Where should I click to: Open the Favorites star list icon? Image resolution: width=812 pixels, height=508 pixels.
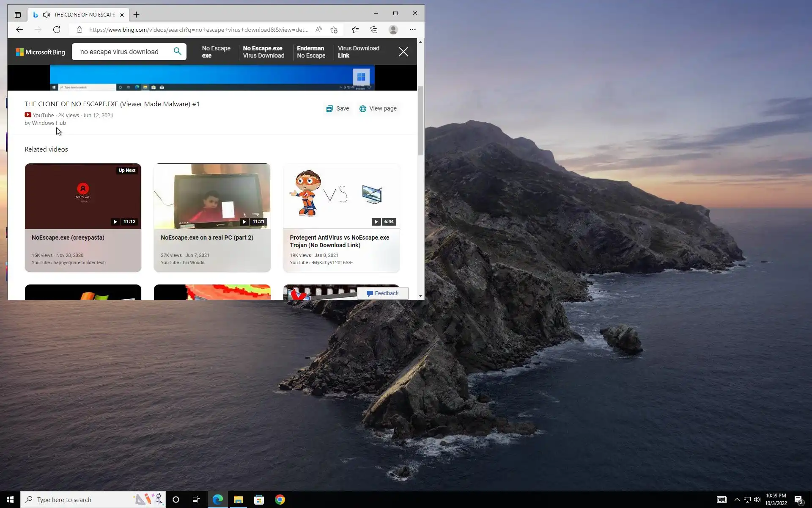click(x=355, y=30)
